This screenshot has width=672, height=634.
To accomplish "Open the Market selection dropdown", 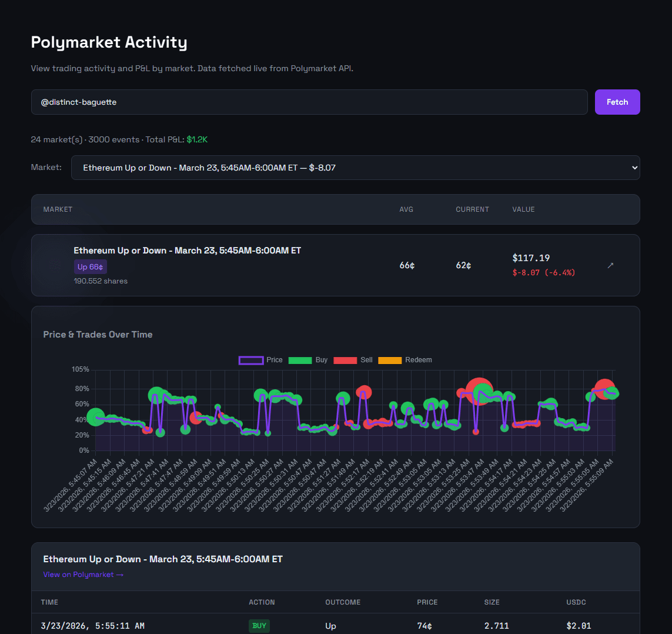I will (x=355, y=168).
